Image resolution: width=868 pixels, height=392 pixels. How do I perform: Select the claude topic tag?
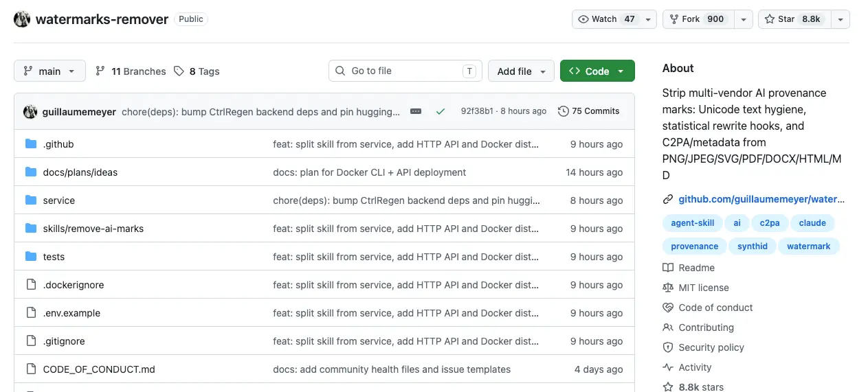pyautogui.click(x=812, y=223)
